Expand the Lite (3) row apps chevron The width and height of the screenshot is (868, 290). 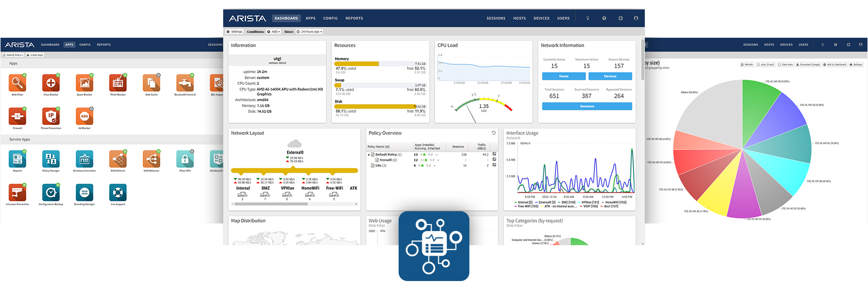click(434, 166)
